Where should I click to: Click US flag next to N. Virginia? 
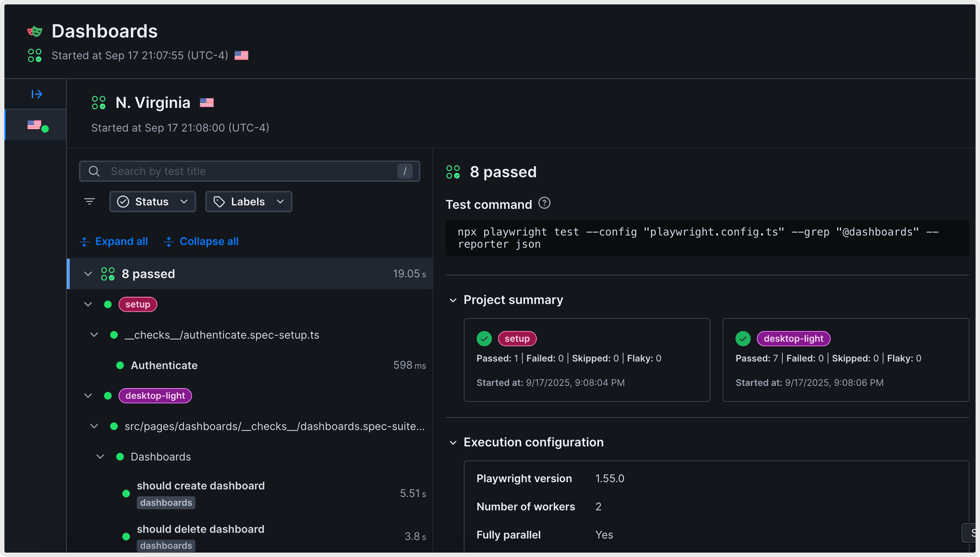207,103
